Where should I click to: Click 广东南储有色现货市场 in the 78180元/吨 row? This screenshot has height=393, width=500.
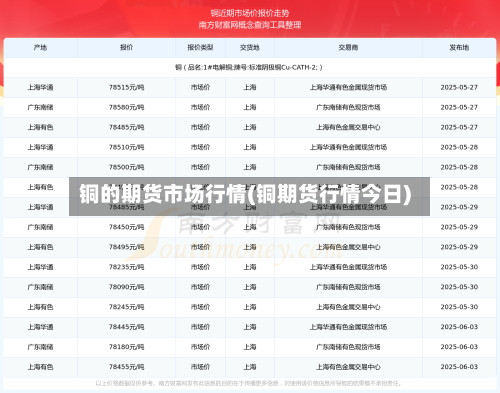(x=348, y=347)
